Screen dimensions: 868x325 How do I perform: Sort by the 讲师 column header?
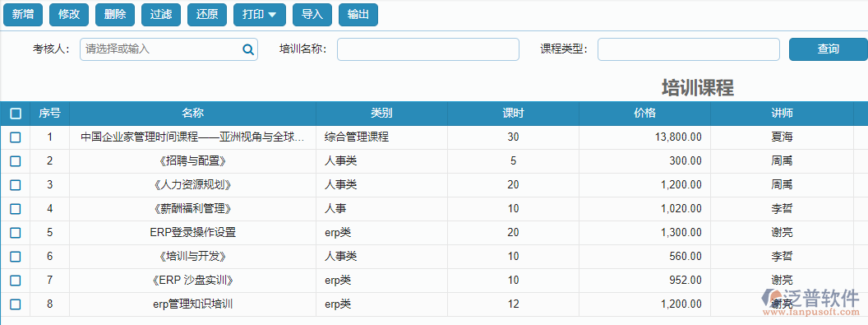(783, 114)
